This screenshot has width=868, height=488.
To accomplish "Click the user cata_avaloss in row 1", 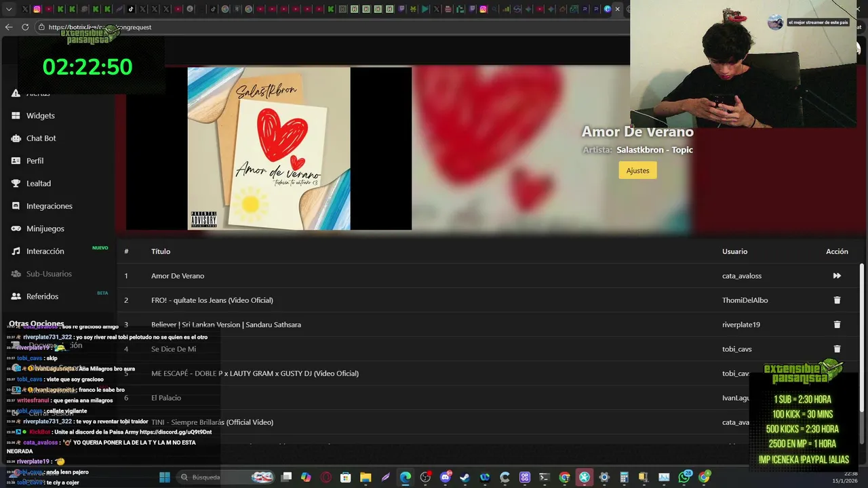I will click(742, 276).
